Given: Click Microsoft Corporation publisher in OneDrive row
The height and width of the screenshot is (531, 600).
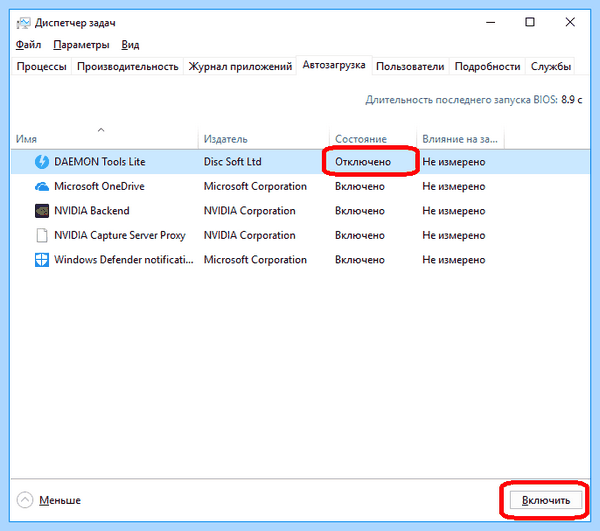Looking at the screenshot, I should tap(255, 186).
